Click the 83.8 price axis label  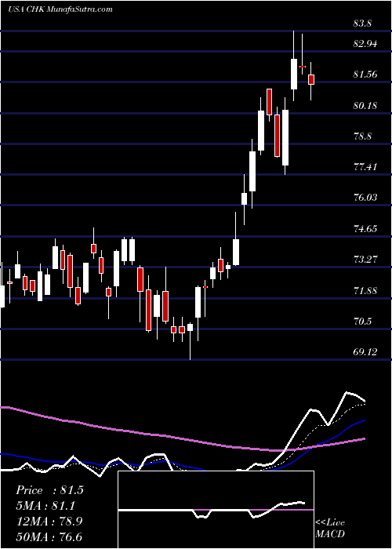[x=362, y=24]
